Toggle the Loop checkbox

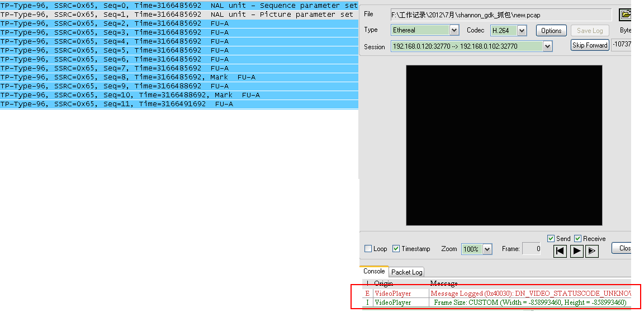click(368, 249)
